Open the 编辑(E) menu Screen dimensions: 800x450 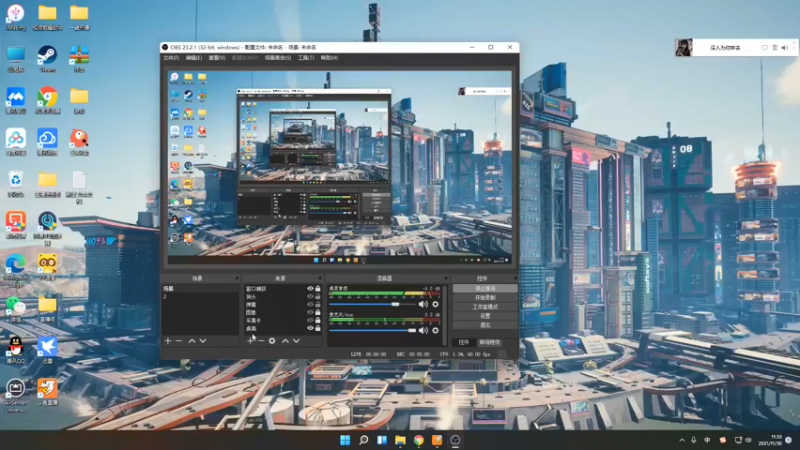[194, 58]
